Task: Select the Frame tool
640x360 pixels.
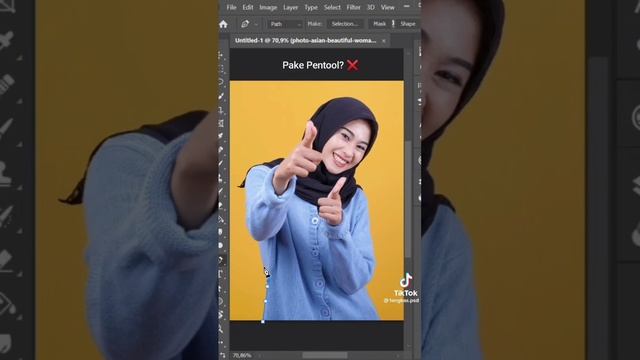Action: pos(221,123)
